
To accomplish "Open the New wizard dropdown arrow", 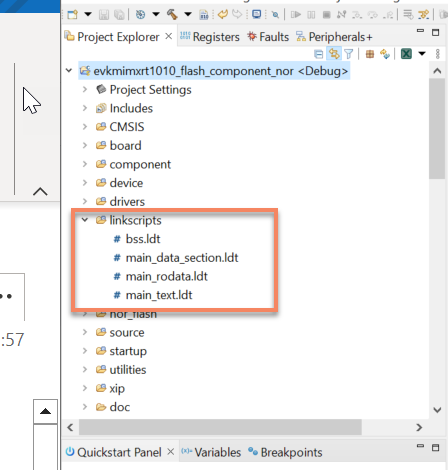I will coord(88,14).
